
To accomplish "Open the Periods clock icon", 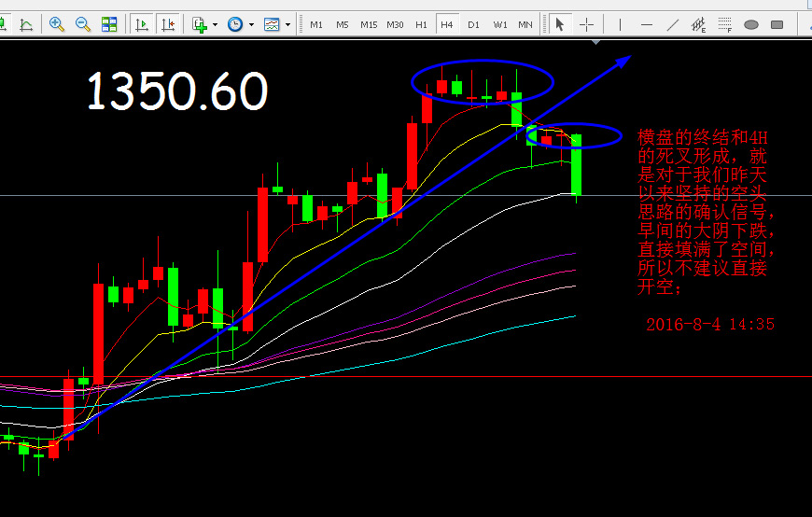I will pos(235,24).
